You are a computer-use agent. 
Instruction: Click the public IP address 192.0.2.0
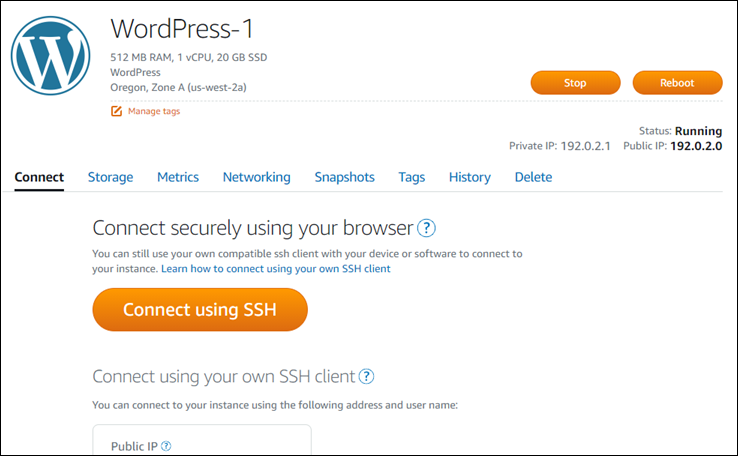click(x=696, y=146)
